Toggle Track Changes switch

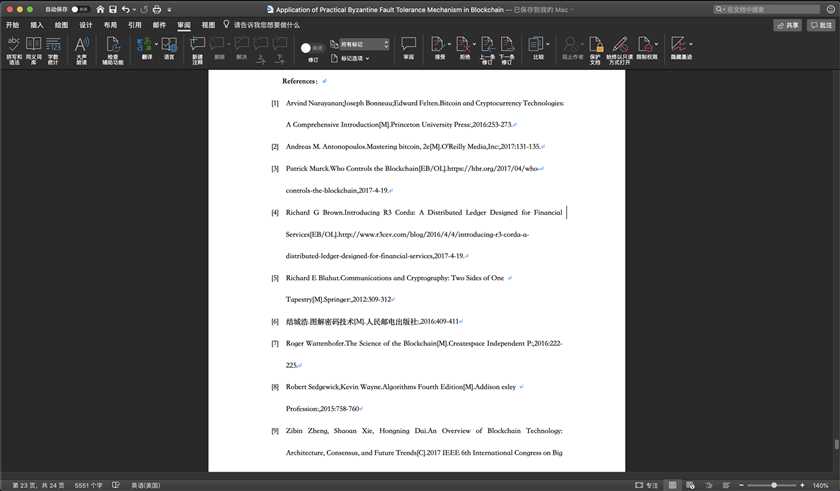312,48
